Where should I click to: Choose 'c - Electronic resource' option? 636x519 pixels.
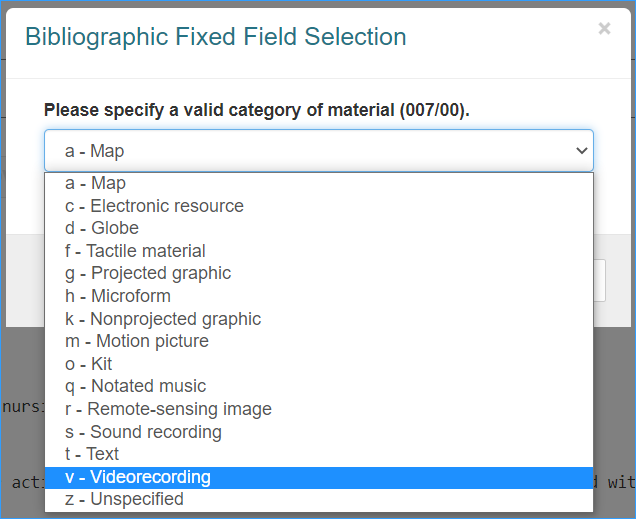[319, 206]
